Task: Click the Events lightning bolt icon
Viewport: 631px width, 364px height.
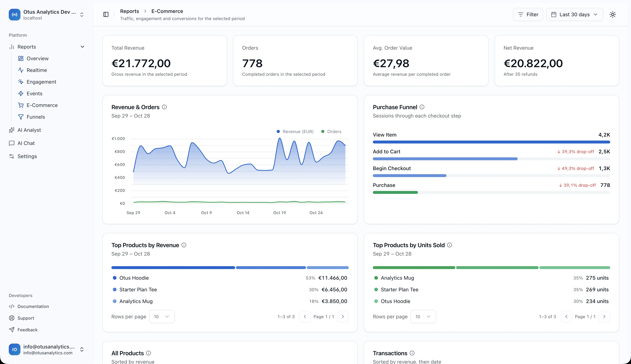Action: (21, 93)
